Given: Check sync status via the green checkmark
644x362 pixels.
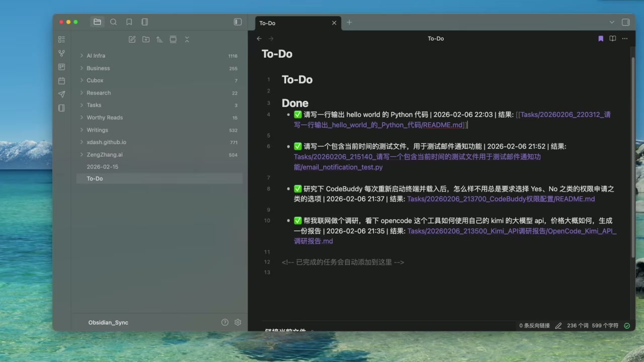Looking at the screenshot, I should click(x=627, y=325).
